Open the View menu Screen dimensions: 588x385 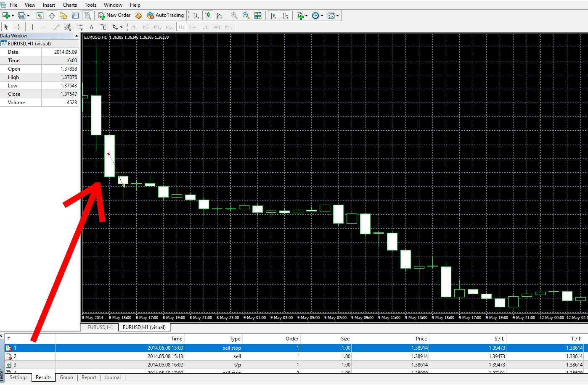tap(30, 5)
